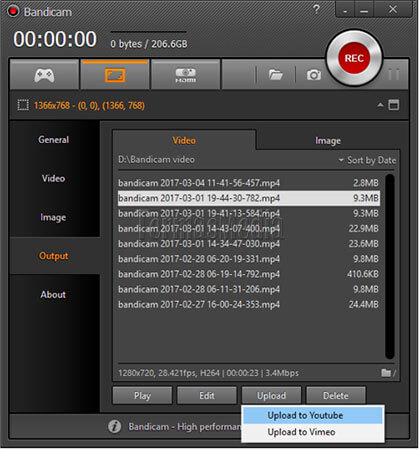Choose Upload to Vimeo menu item
The height and width of the screenshot is (450, 420).
pos(313,432)
